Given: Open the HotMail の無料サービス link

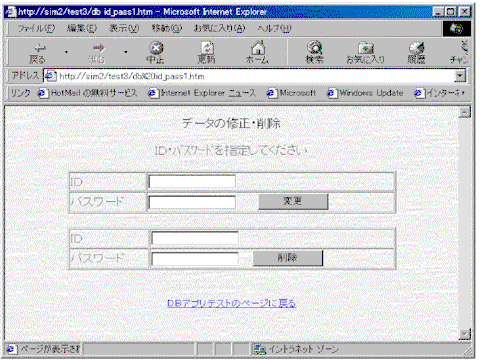Looking at the screenshot, I should tap(88, 93).
